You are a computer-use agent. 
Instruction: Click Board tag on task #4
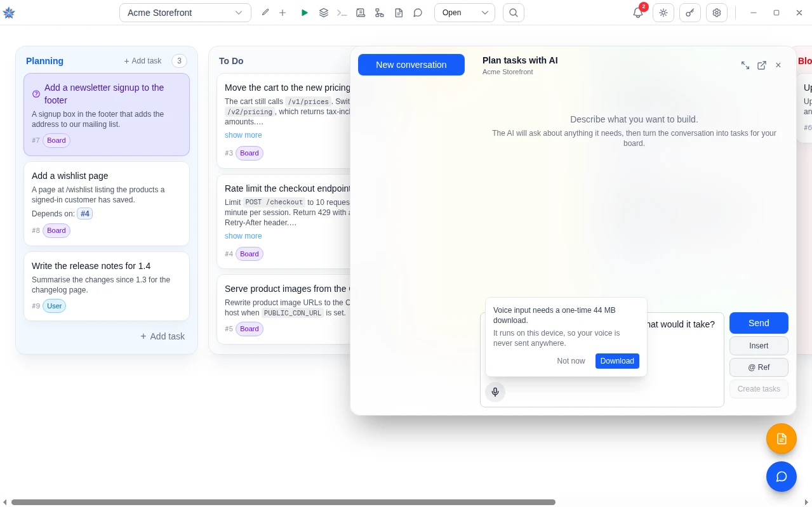click(250, 254)
